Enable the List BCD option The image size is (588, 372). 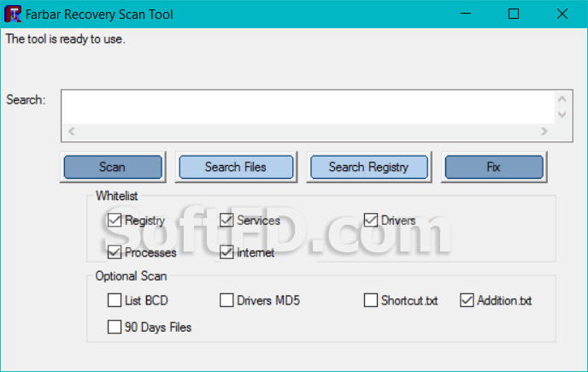115,300
